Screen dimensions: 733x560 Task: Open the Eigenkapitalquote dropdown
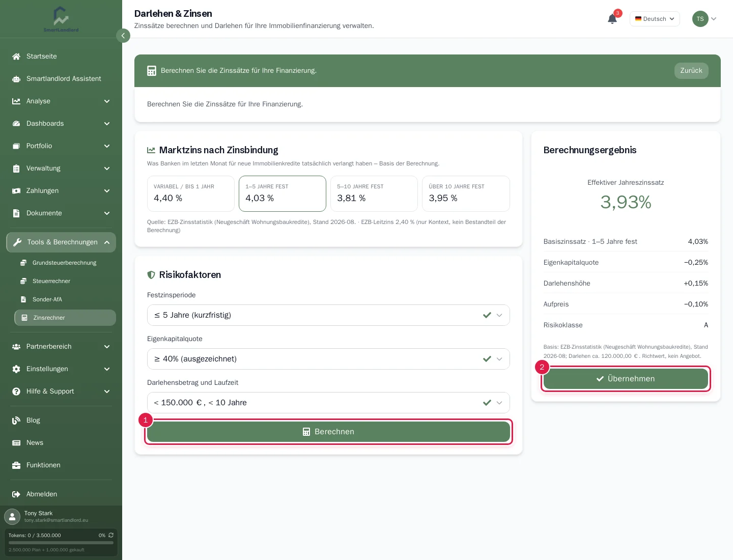point(328,359)
